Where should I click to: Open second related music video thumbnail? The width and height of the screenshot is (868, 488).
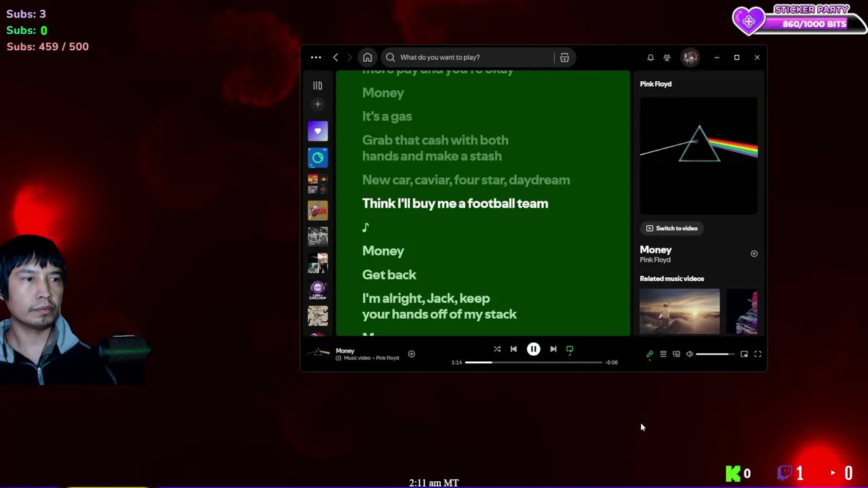[742, 312]
